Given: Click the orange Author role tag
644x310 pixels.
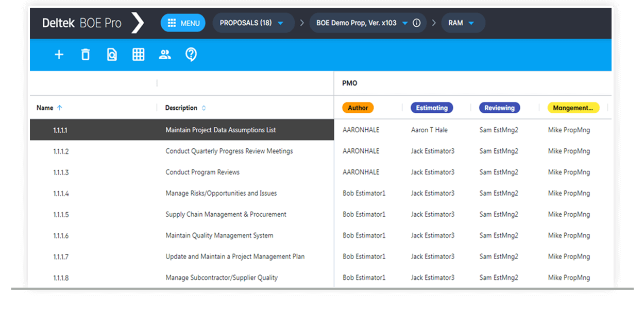Looking at the screenshot, I should pyautogui.click(x=358, y=108).
